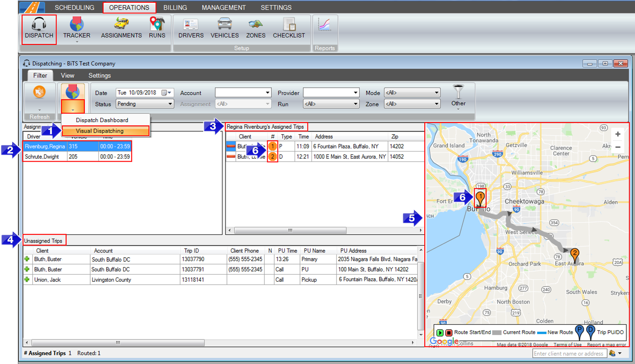Open the Account combo box
This screenshot has width=635, height=364.
[268, 93]
